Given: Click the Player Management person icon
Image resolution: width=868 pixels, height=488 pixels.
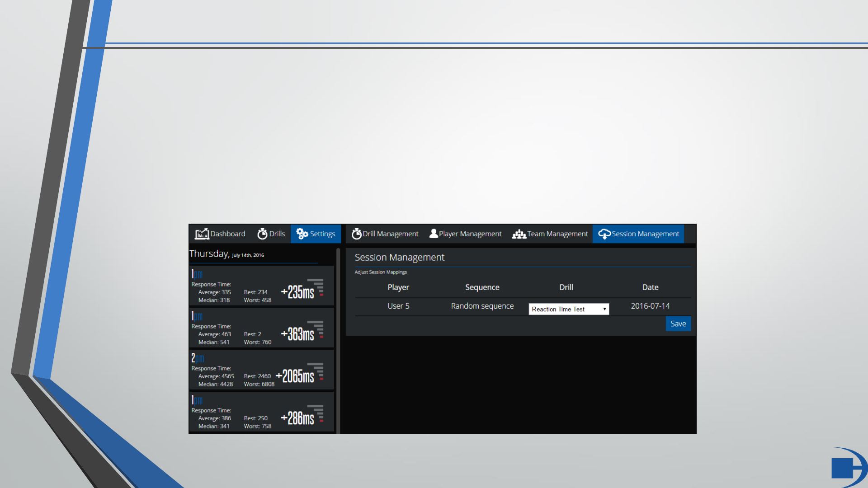Looking at the screenshot, I should [x=434, y=234].
